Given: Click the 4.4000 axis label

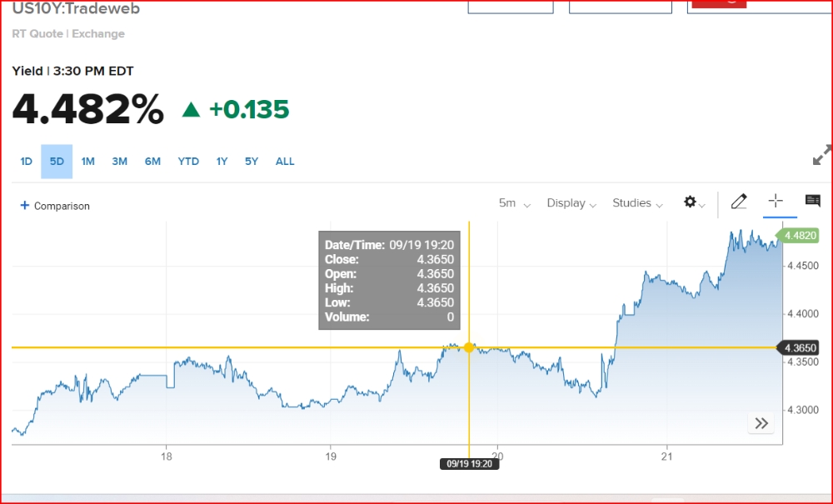Looking at the screenshot, I should point(803,314).
